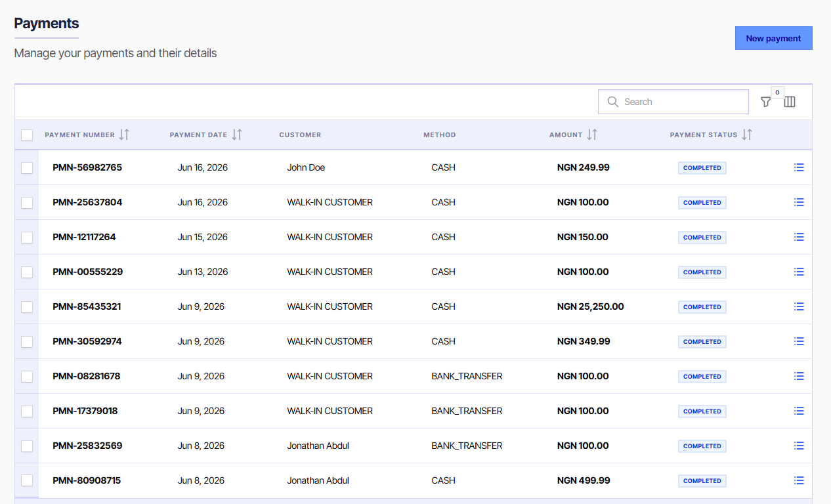Check the box for PMN-80908715
Viewport: 831px width, 504px height.
coord(27,481)
